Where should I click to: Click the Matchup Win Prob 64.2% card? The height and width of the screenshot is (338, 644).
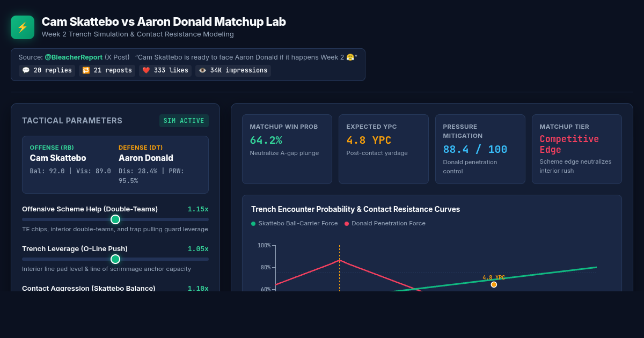coord(287,149)
